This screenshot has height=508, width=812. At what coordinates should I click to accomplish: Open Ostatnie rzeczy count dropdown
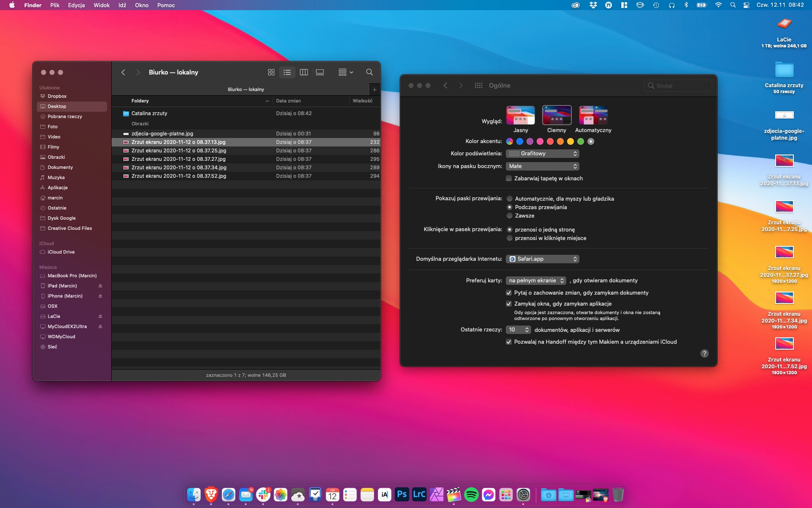[518, 330]
